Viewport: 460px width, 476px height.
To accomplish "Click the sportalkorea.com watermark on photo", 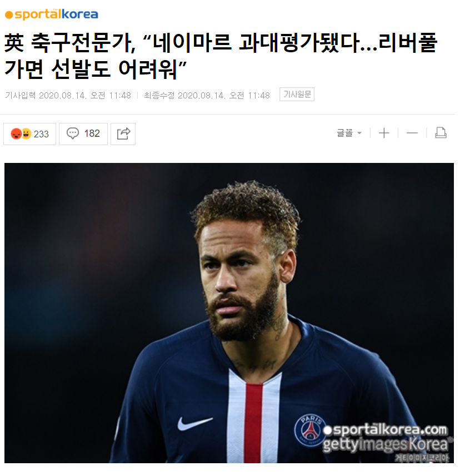I will click(385, 430).
